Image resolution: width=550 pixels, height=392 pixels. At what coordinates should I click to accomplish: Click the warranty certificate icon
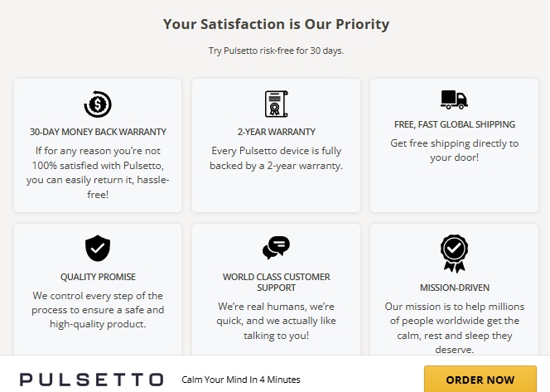coord(276,104)
